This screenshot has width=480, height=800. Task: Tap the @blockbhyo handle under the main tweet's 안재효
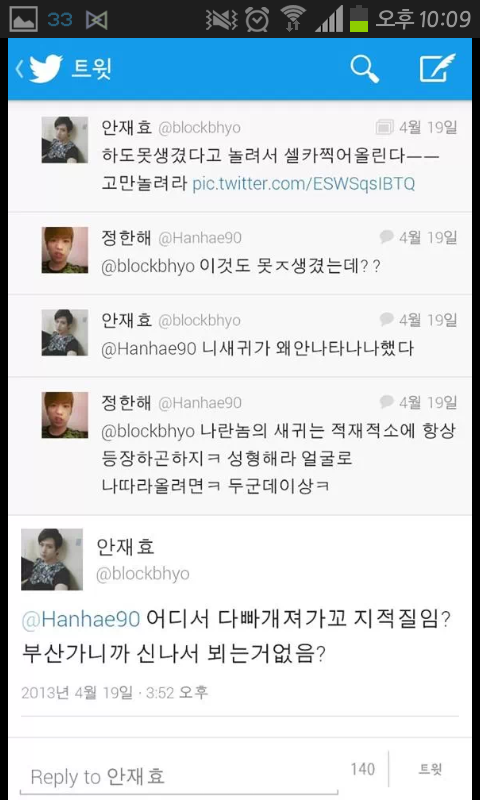(x=143, y=574)
